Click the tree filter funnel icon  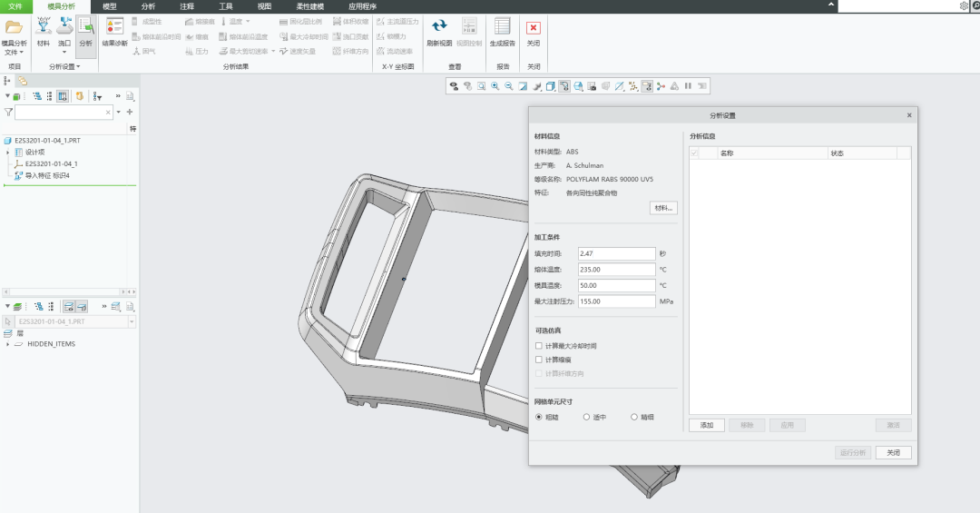coord(8,112)
